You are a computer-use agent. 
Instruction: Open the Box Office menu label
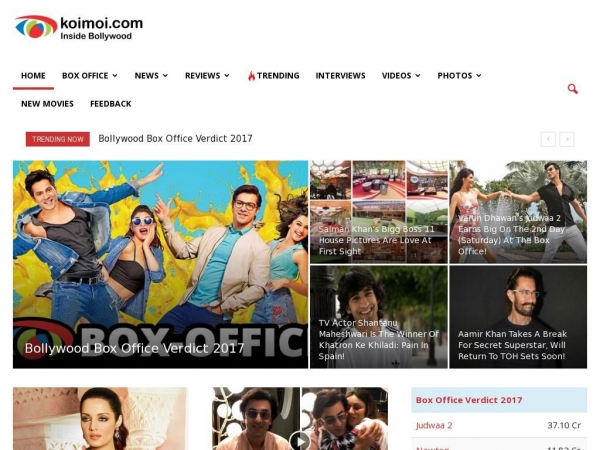pos(85,76)
